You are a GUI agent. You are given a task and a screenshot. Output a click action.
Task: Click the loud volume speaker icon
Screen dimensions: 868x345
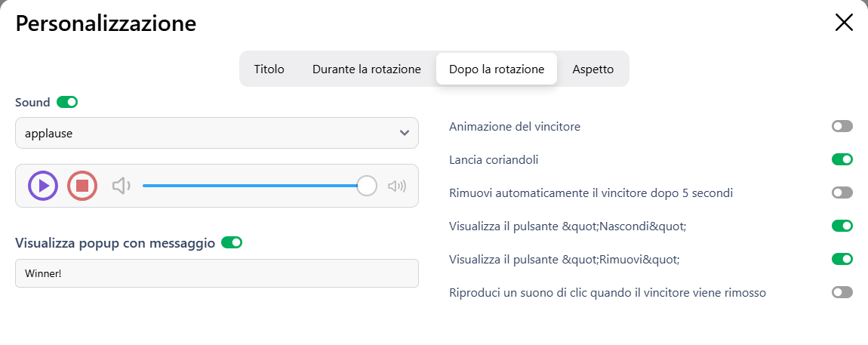coord(396,186)
